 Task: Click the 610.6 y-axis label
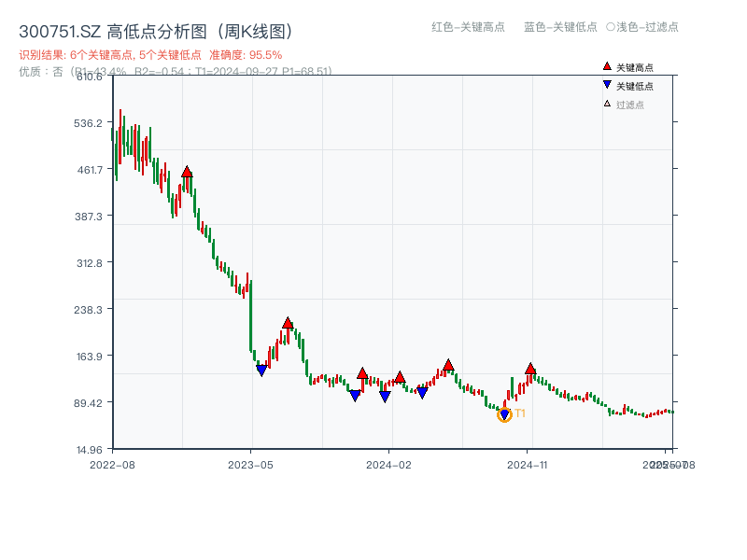[91, 78]
